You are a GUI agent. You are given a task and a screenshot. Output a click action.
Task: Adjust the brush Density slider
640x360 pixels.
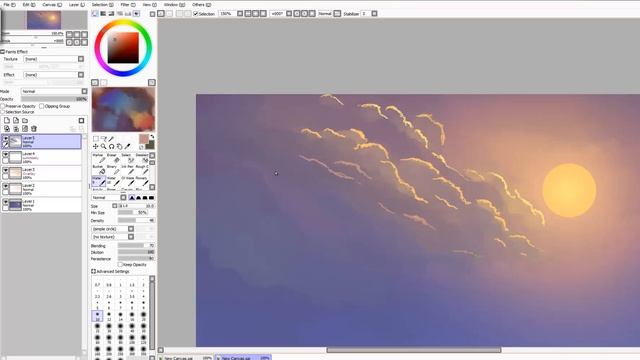[x=136, y=220]
